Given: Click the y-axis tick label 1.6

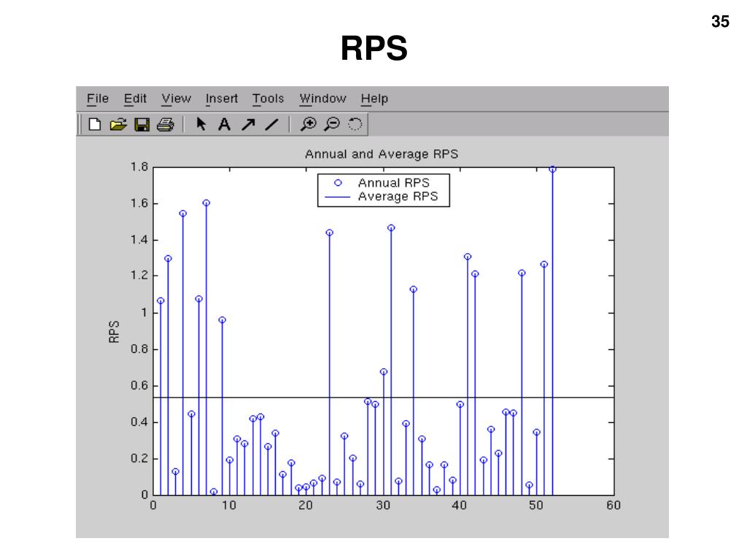Looking at the screenshot, I should (139, 204).
